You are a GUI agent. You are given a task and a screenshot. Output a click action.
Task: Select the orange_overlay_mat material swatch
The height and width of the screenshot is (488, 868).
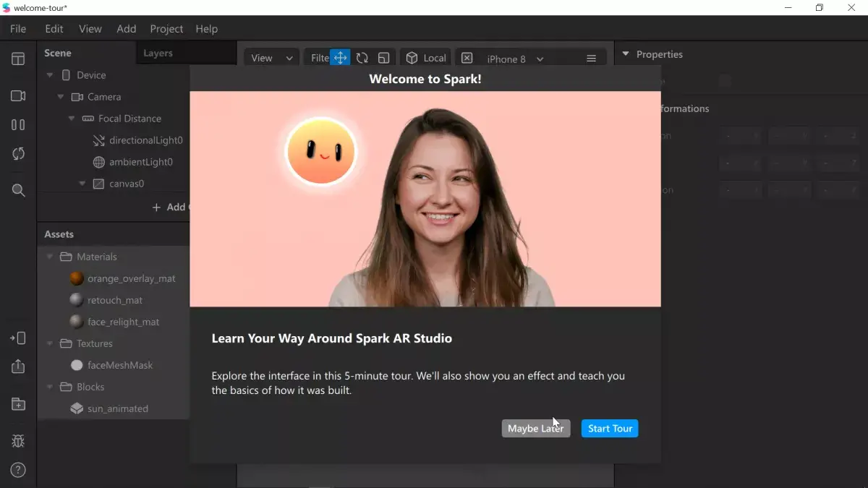point(77,278)
